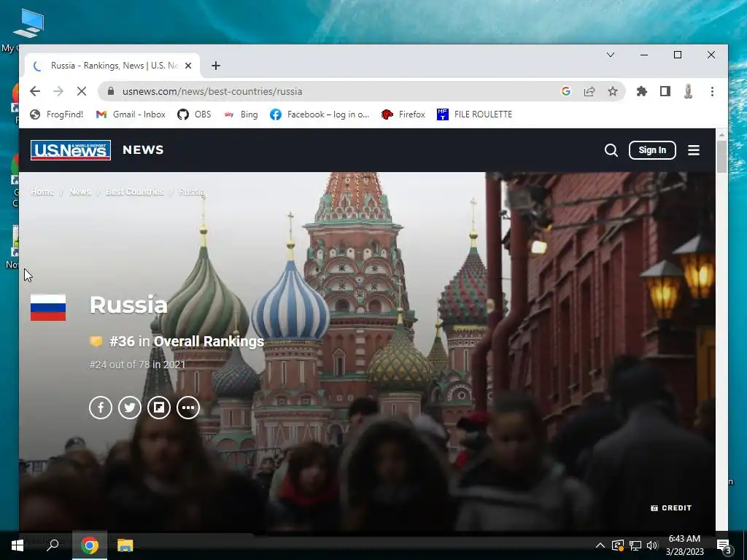Open Windows taskbar search

pyautogui.click(x=53, y=545)
